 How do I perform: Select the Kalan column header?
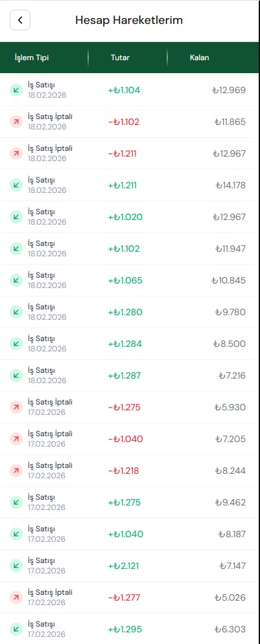(199, 58)
